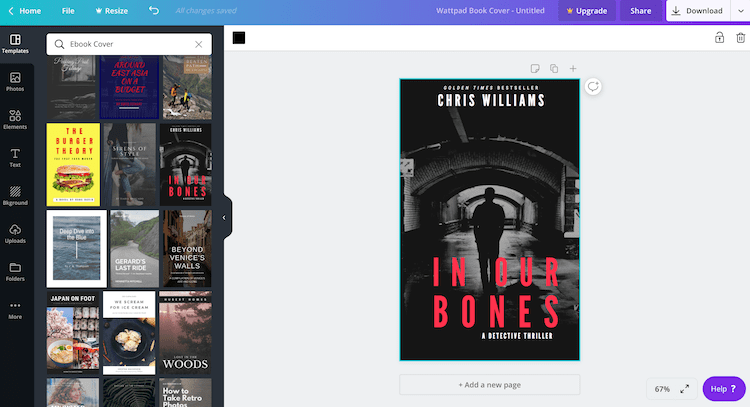Open the Resize premium option
The height and width of the screenshot is (407, 750).
pos(111,11)
